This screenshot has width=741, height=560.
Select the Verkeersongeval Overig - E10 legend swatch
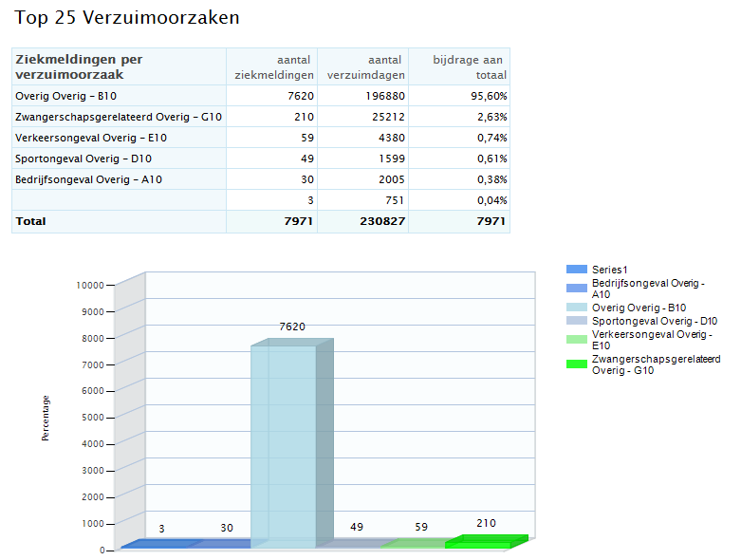point(576,339)
